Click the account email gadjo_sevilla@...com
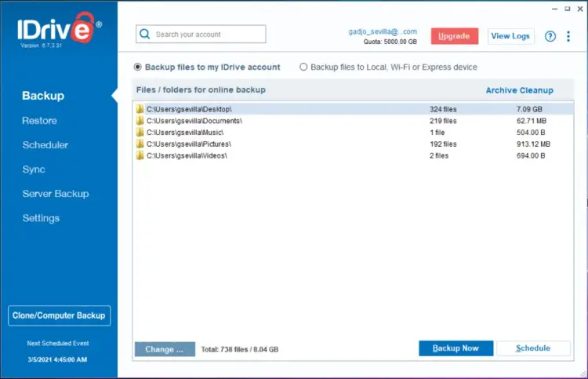Screen dimensions: 588x379 click(x=383, y=31)
